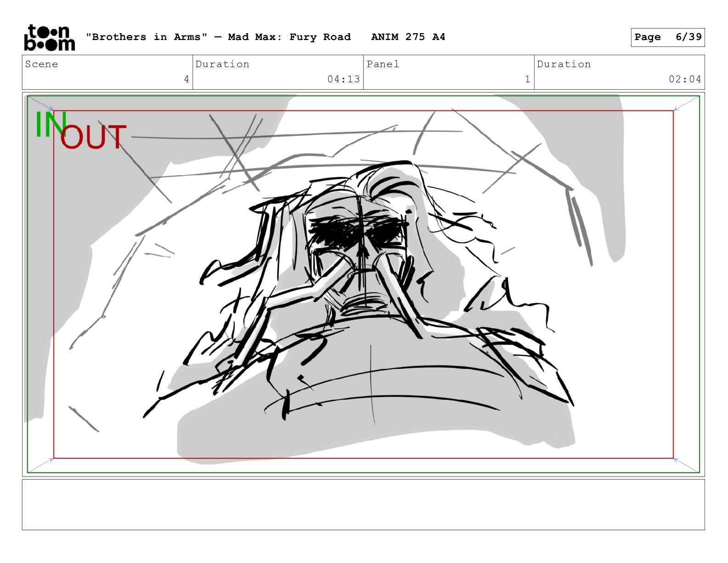Click the Toon Boom logo
The width and height of the screenshot is (728, 563).
[x=49, y=37]
